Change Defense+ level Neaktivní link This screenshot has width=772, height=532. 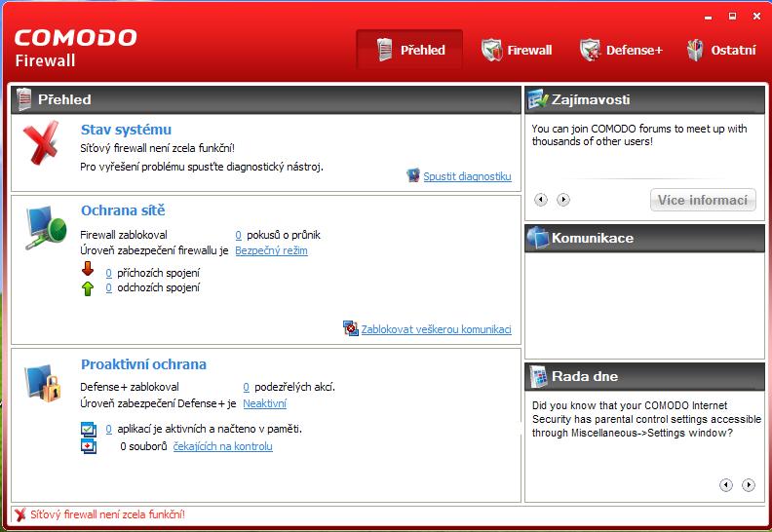(x=264, y=403)
